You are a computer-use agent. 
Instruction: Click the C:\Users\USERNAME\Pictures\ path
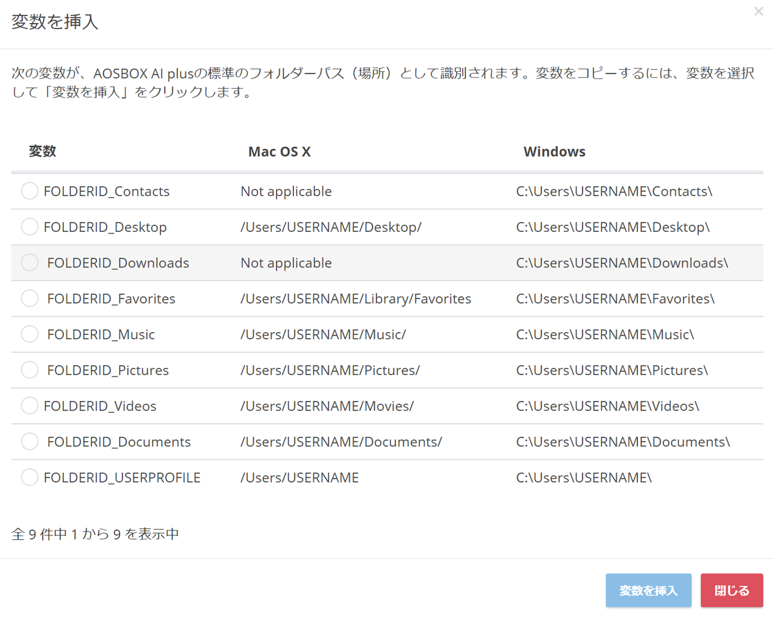click(612, 370)
